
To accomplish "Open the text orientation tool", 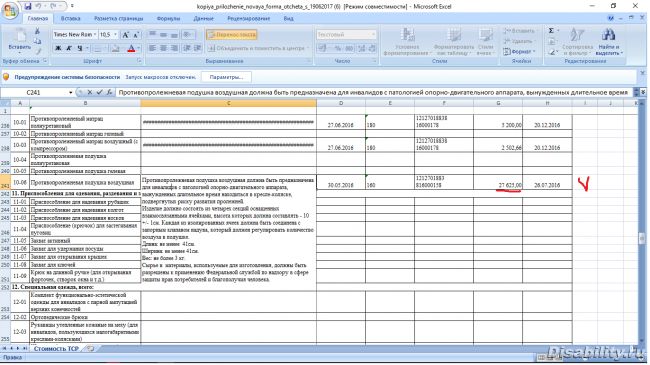I will point(188,35).
